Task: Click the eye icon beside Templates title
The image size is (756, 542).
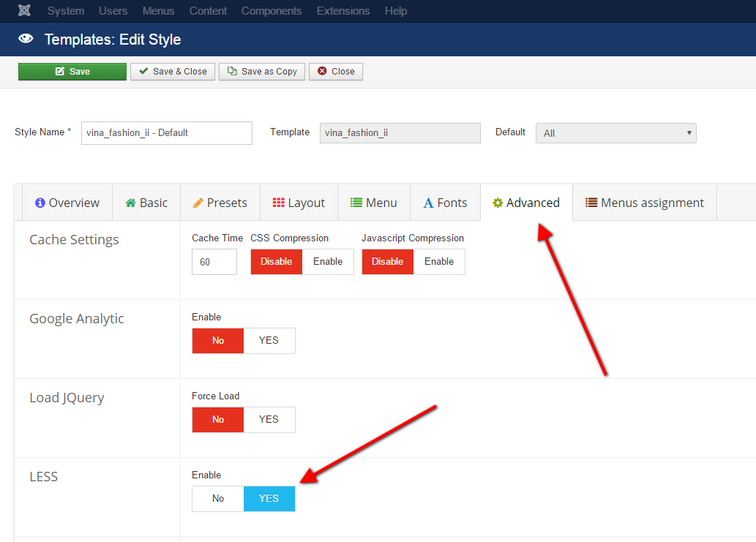Action: pos(26,39)
